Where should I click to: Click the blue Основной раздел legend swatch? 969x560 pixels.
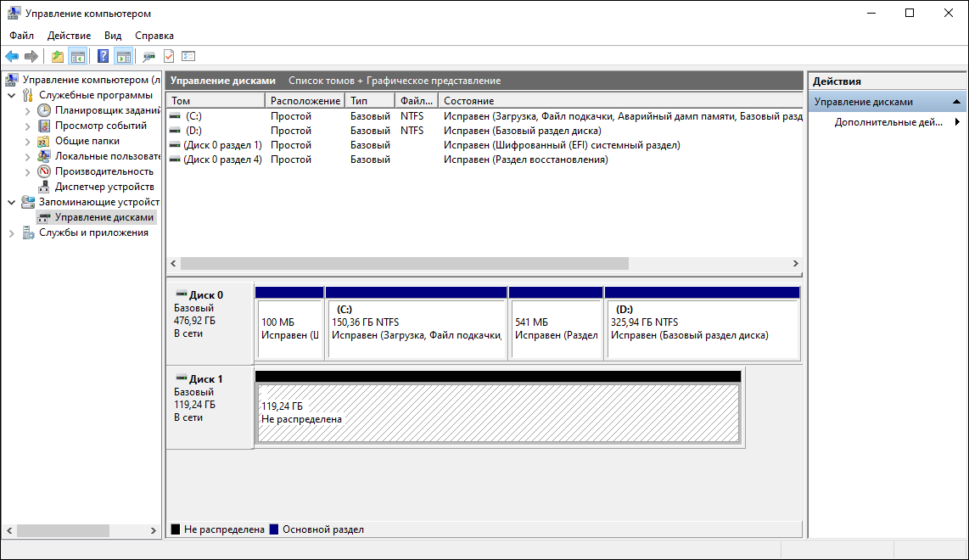tap(274, 529)
